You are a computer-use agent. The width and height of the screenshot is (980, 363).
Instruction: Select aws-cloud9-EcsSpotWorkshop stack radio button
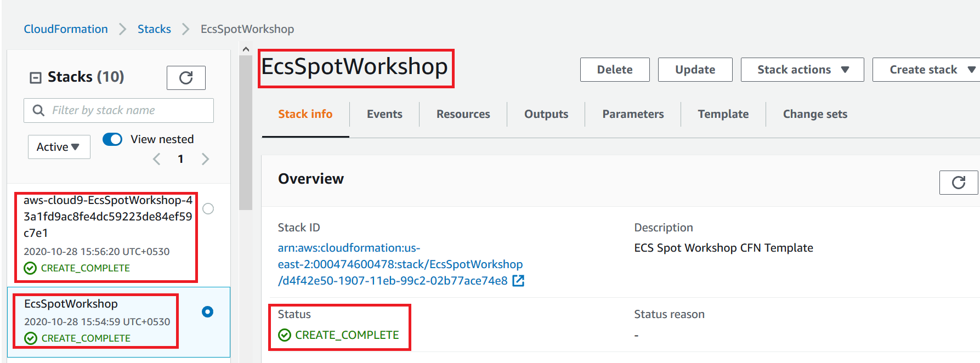tap(208, 208)
